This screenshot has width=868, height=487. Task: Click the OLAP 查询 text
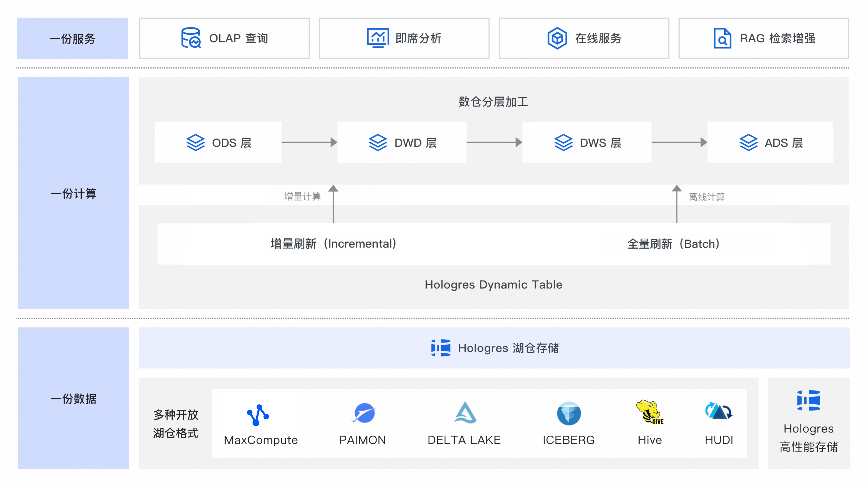239,38
